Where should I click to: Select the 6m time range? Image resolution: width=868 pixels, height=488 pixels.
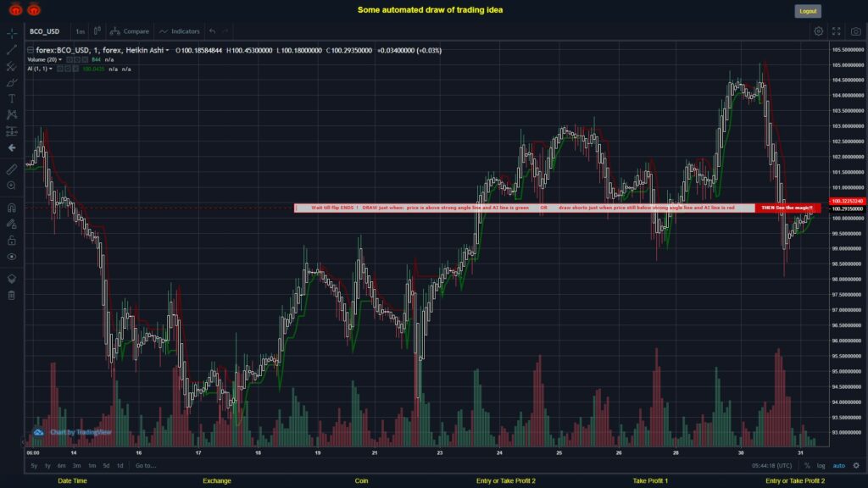pyautogui.click(x=61, y=466)
